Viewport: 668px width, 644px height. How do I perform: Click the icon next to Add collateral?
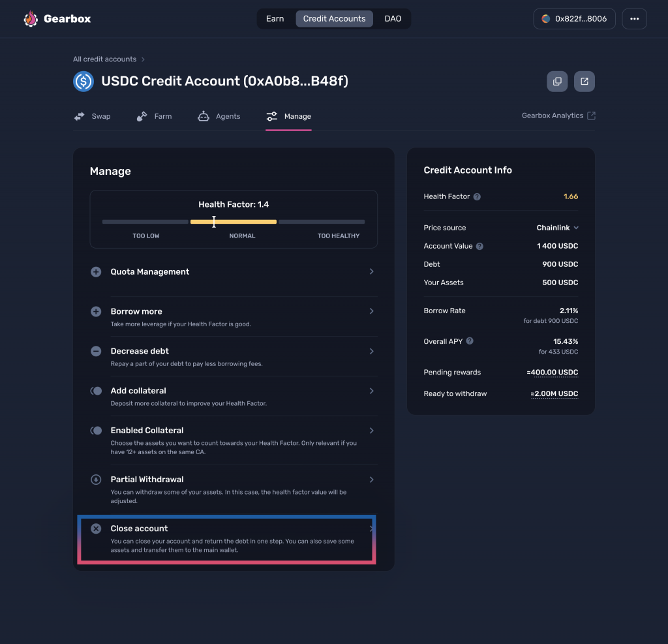click(x=97, y=391)
